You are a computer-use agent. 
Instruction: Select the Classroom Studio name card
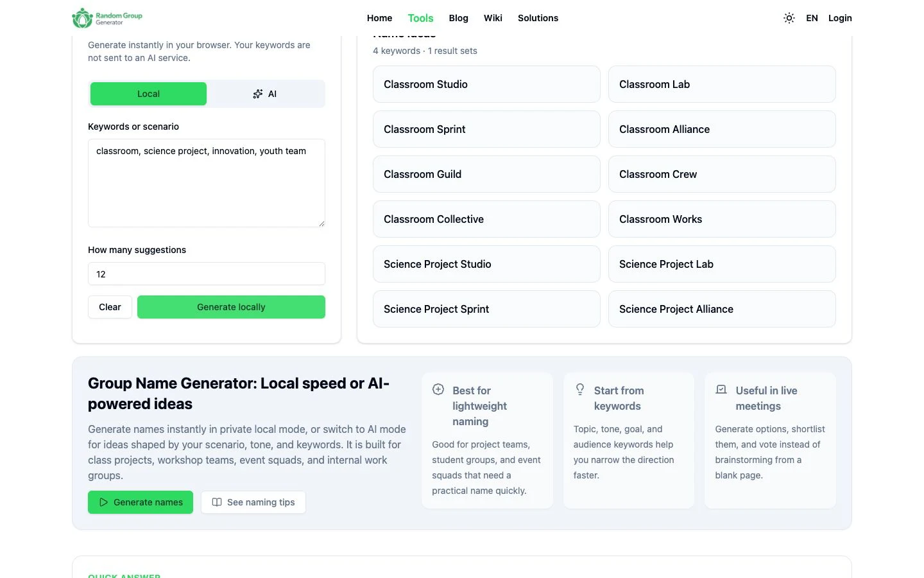[486, 84]
